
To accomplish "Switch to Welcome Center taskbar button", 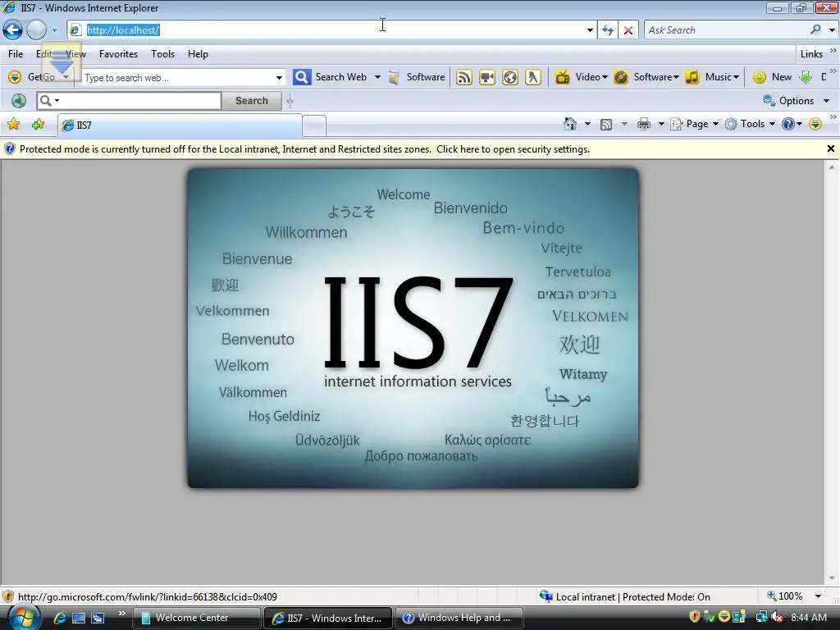I will pyautogui.click(x=197, y=618).
